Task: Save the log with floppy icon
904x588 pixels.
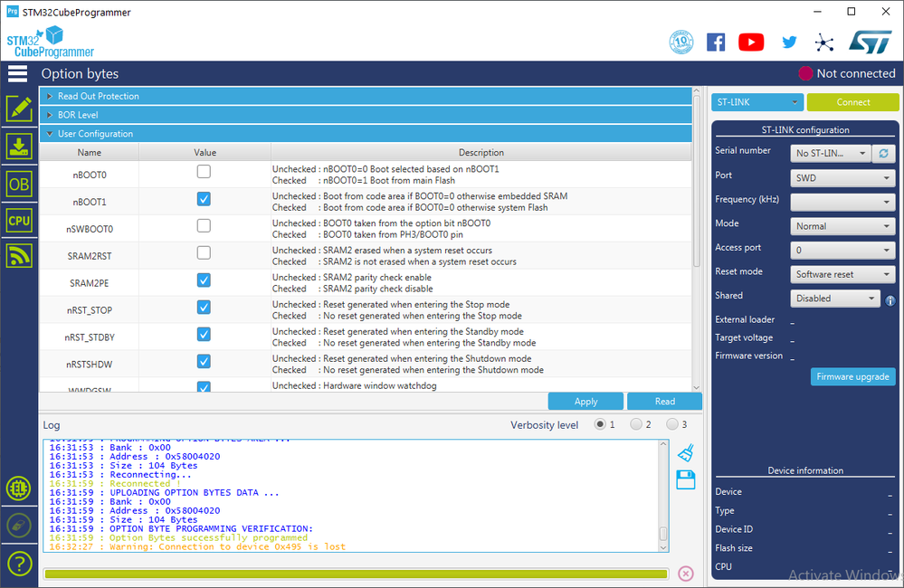Action: 686,479
